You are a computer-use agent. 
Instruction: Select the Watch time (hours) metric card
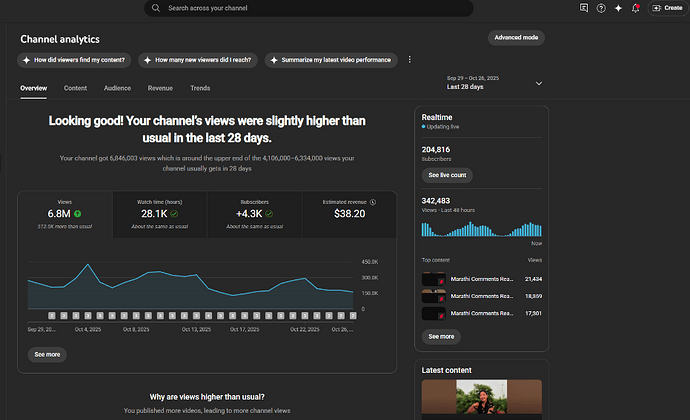(x=160, y=213)
